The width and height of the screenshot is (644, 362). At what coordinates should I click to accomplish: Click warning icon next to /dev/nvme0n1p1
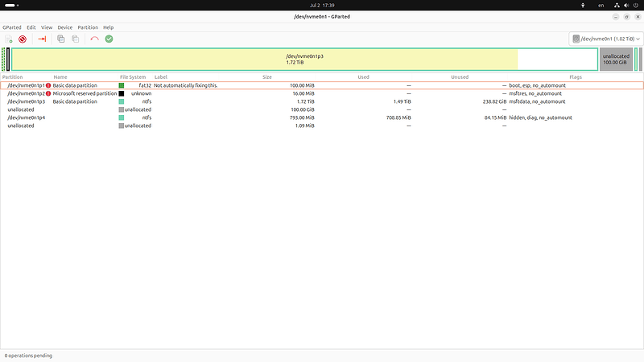click(x=48, y=85)
